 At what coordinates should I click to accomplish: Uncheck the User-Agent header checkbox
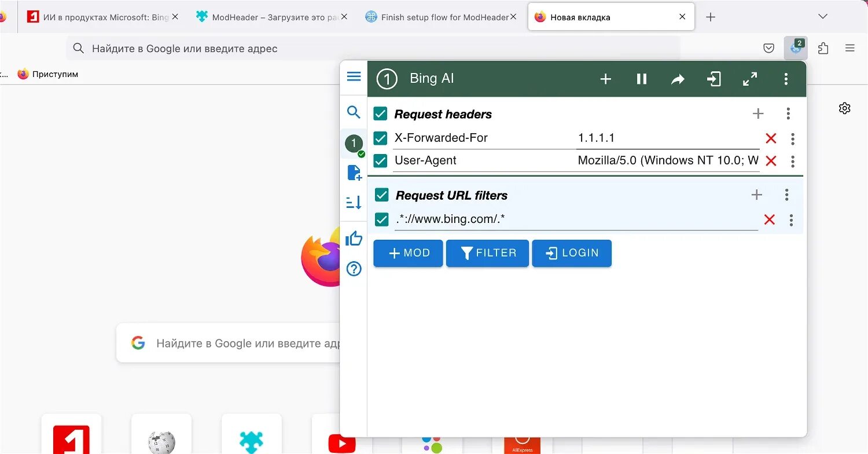tap(380, 160)
